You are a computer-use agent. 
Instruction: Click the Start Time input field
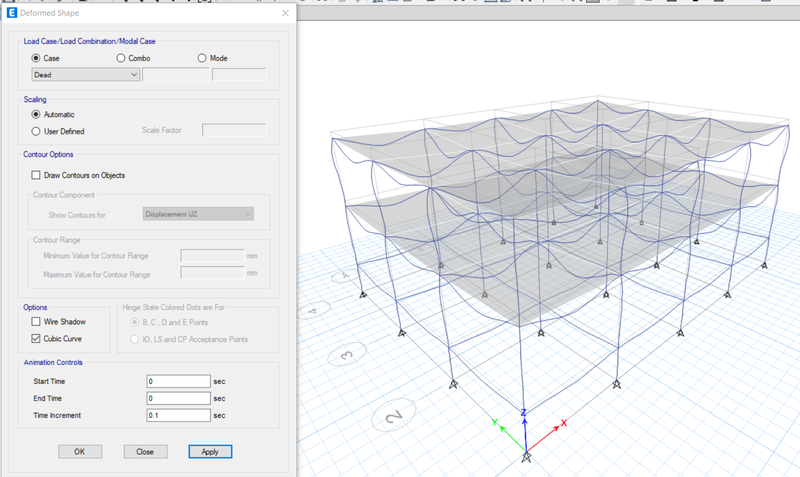pos(179,381)
